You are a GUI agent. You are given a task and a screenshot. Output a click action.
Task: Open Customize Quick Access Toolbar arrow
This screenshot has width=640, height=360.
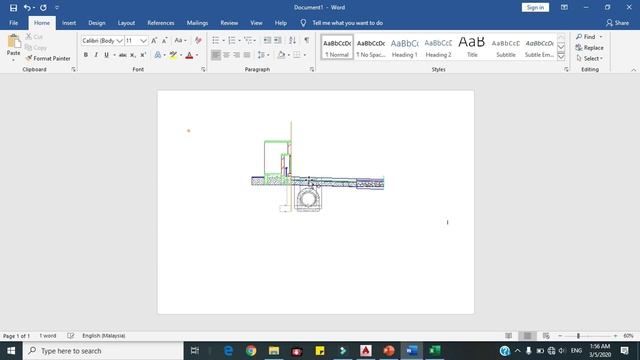coord(57,7)
